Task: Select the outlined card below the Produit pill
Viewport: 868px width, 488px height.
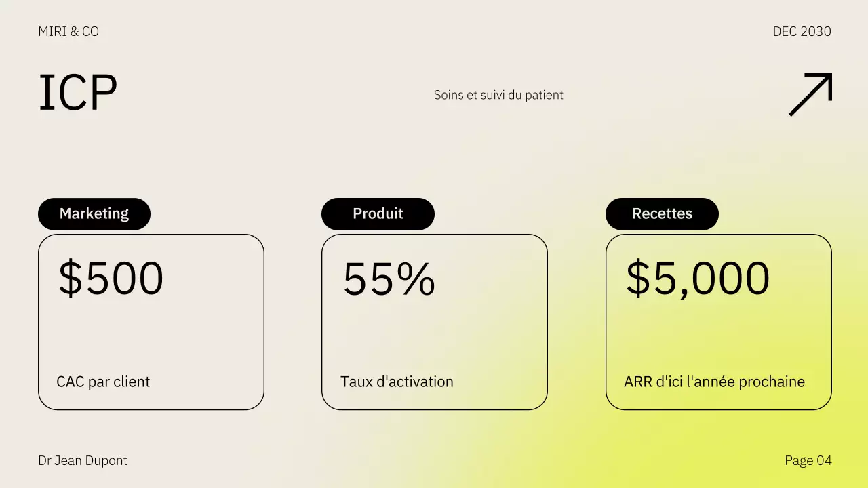Action: [x=434, y=332]
